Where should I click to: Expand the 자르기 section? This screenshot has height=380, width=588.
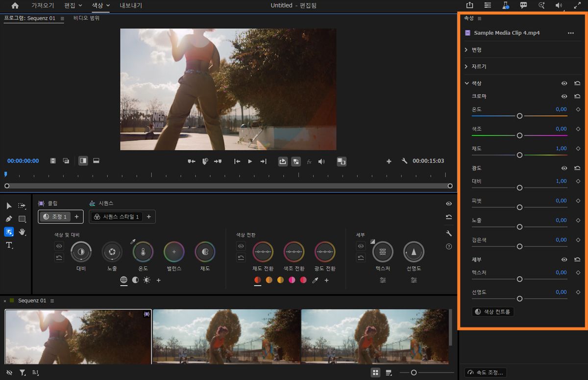tap(466, 66)
